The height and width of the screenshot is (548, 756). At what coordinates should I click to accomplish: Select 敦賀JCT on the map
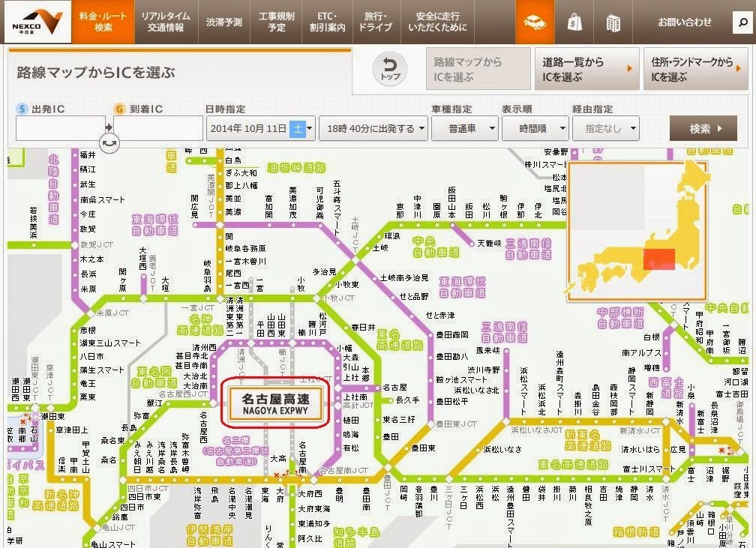[97, 245]
